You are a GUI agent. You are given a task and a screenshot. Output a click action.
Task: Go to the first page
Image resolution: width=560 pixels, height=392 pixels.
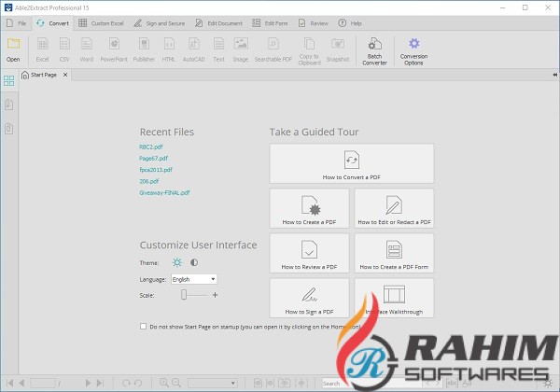tap(10, 383)
